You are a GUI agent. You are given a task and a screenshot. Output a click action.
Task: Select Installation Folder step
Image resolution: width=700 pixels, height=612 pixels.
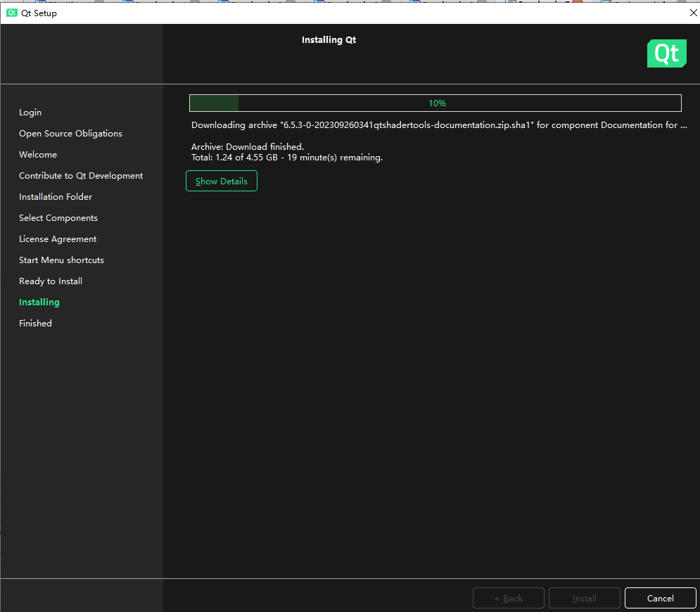pos(56,196)
